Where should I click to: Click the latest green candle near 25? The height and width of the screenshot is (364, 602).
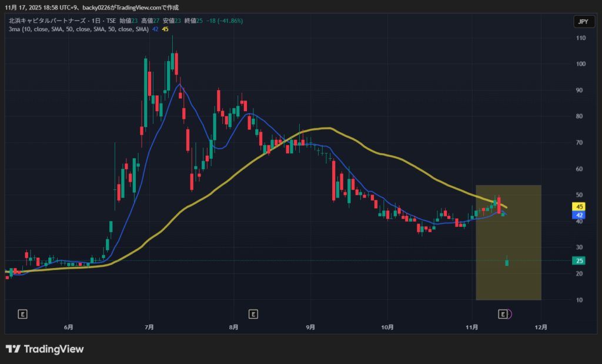[507, 262]
